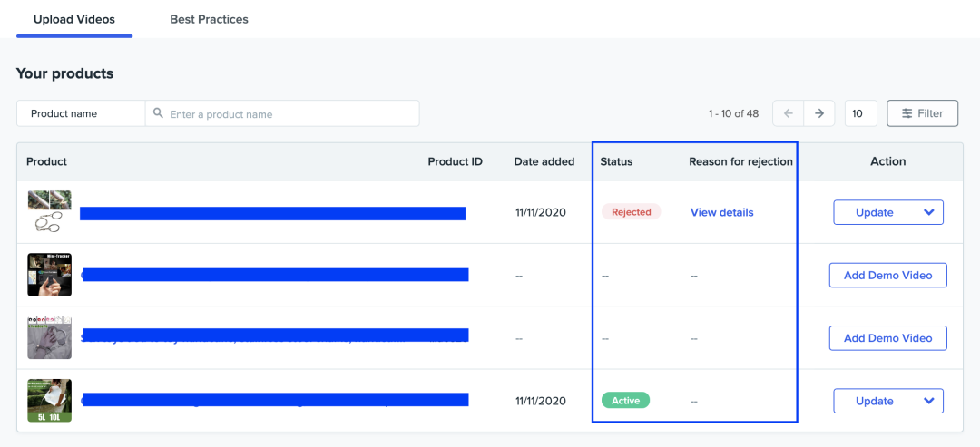
Task: Open third product's thumbnail image
Action: click(49, 337)
